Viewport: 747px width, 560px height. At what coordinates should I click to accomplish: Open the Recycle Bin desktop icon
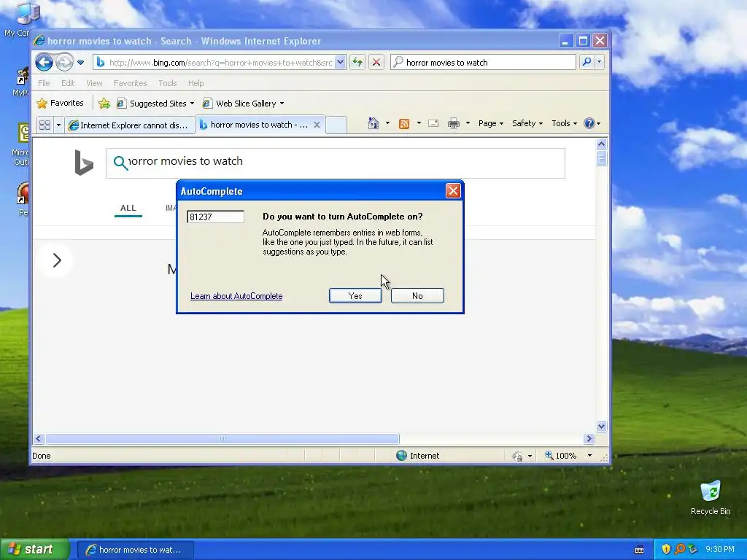click(x=711, y=498)
